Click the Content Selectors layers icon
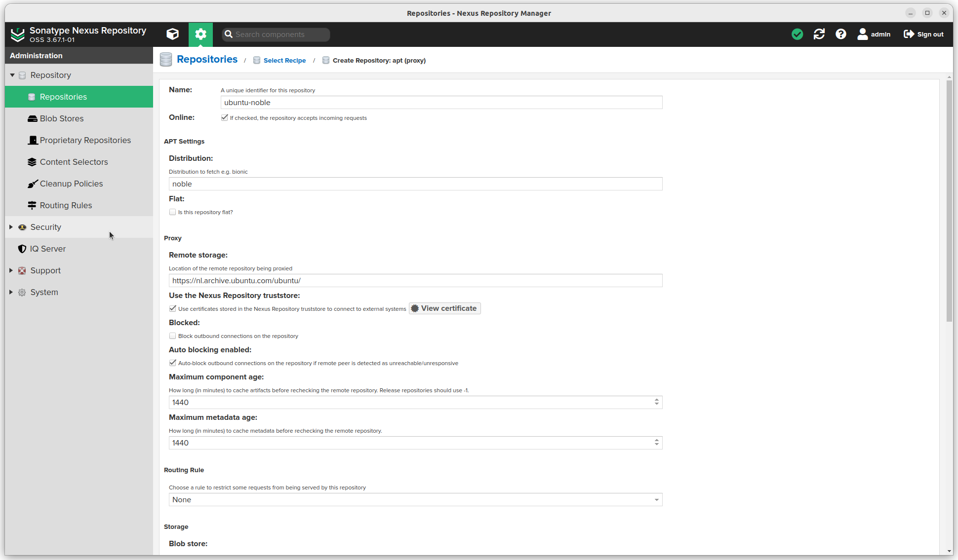This screenshot has width=958, height=560. click(32, 162)
